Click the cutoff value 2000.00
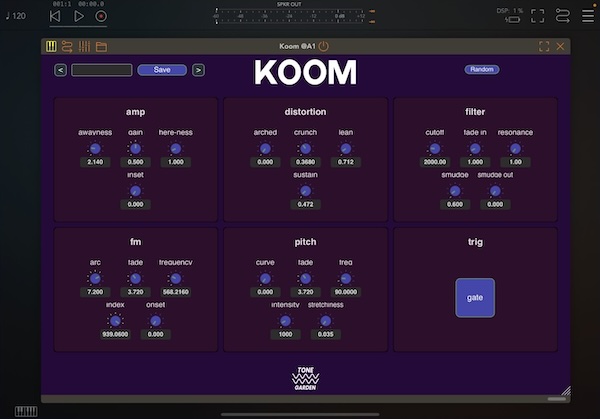This screenshot has width=600, height=419. point(435,162)
